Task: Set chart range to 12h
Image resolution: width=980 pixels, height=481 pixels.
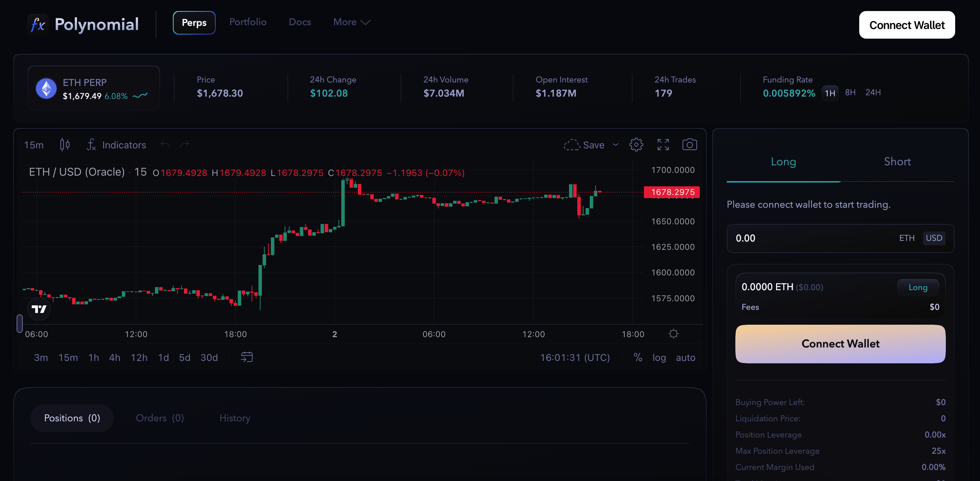Action: click(x=139, y=357)
